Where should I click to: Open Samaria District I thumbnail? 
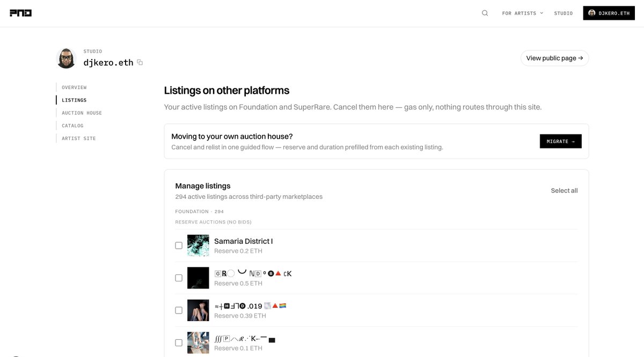tap(198, 246)
